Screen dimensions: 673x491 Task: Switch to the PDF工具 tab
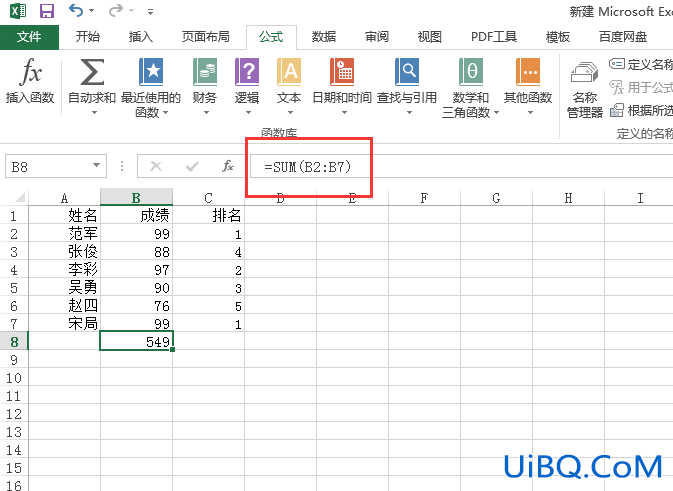pos(494,37)
